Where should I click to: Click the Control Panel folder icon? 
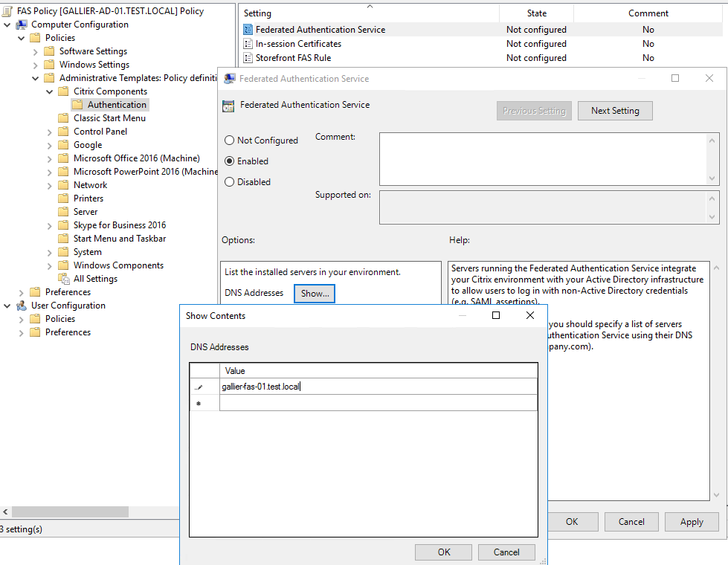coord(64,132)
